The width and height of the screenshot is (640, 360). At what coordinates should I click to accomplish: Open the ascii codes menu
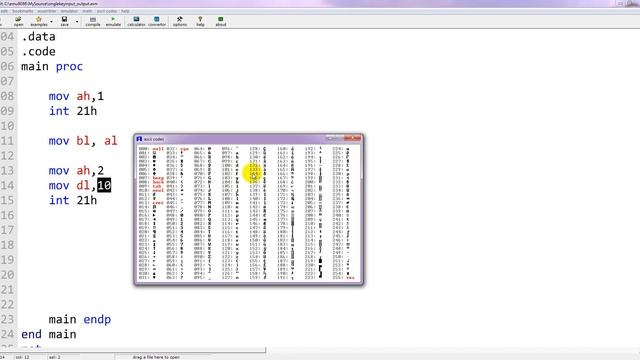point(107,11)
